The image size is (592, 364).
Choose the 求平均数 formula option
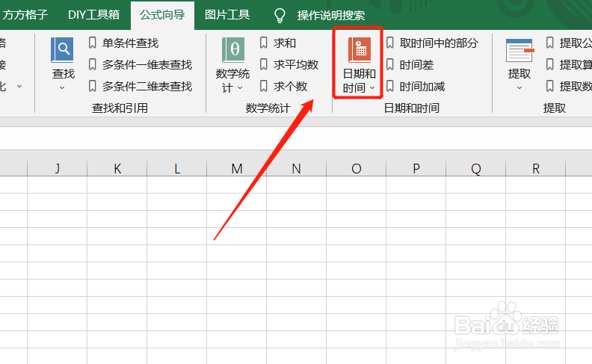pos(296,64)
